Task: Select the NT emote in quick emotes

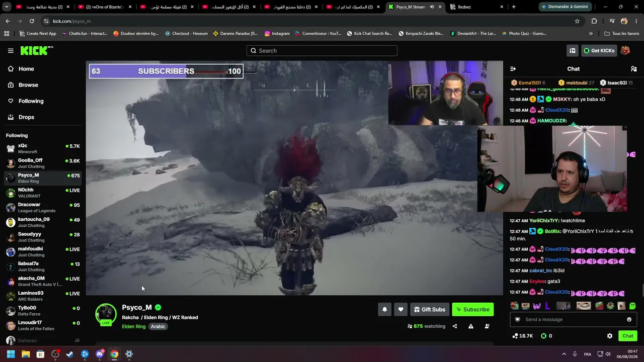Action: click(x=525, y=306)
